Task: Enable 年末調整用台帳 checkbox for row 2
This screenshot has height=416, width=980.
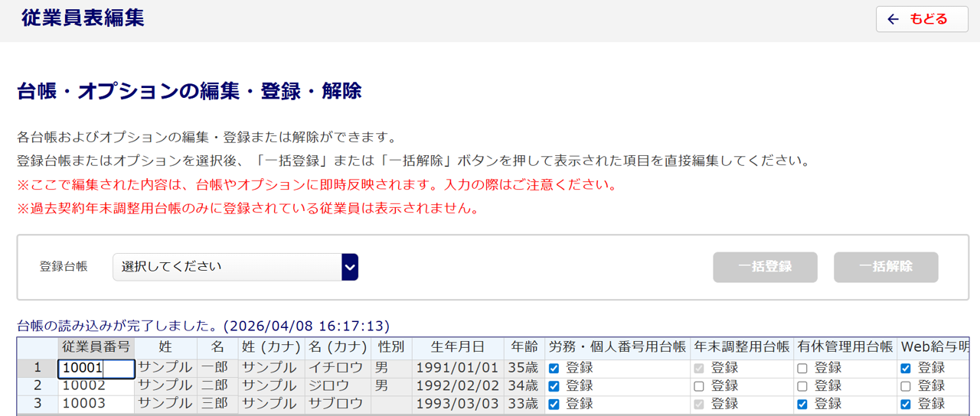Action: pyautogui.click(x=699, y=386)
